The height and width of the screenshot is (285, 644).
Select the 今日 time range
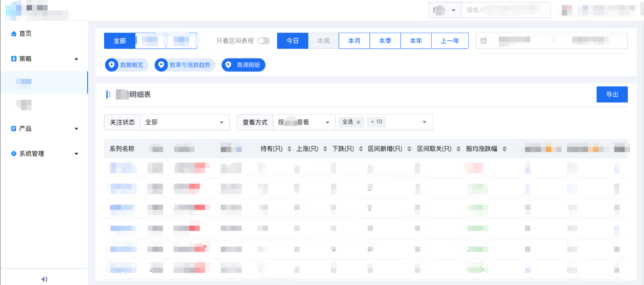point(293,41)
